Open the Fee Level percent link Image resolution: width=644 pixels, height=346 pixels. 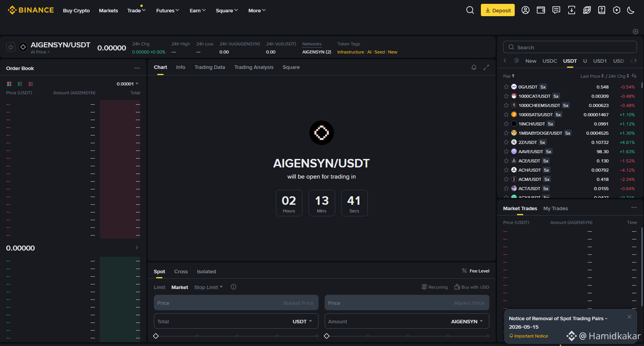point(475,271)
